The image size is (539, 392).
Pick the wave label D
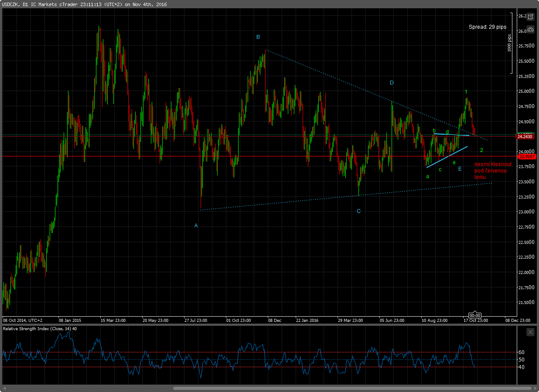pos(392,83)
